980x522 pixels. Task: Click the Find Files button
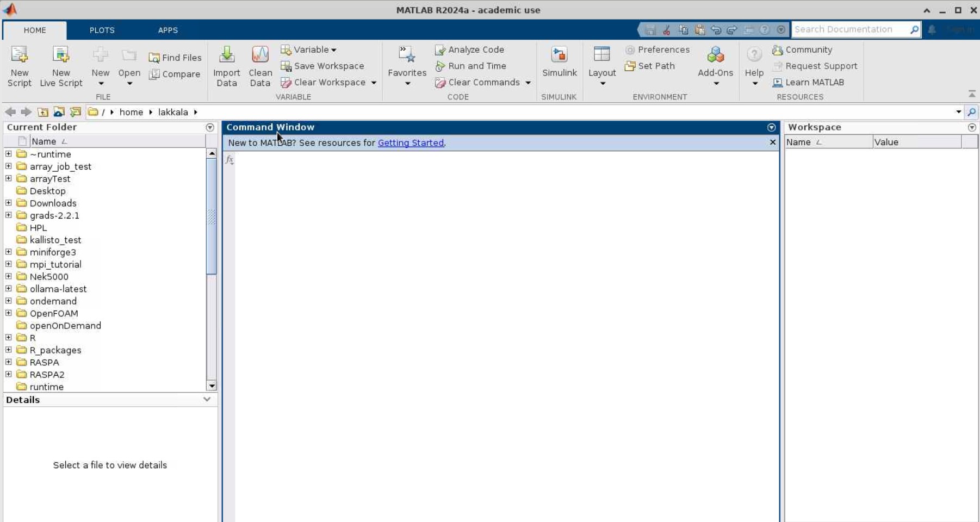175,58
